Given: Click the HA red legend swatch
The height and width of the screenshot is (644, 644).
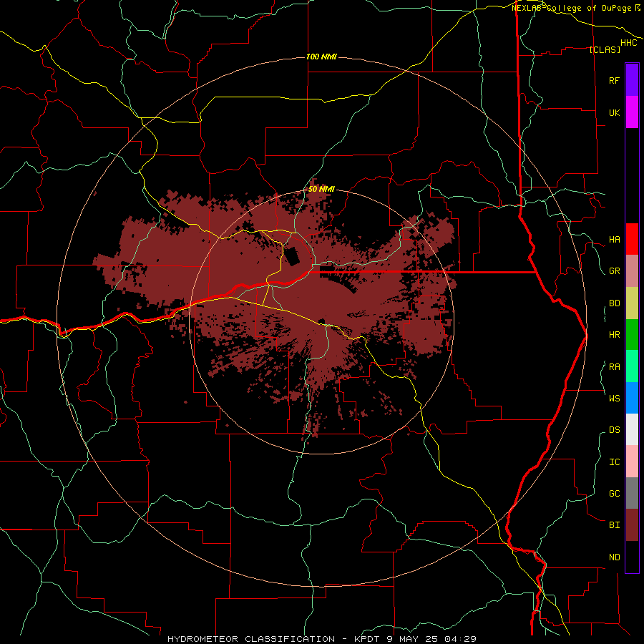Looking at the screenshot, I should [632, 239].
